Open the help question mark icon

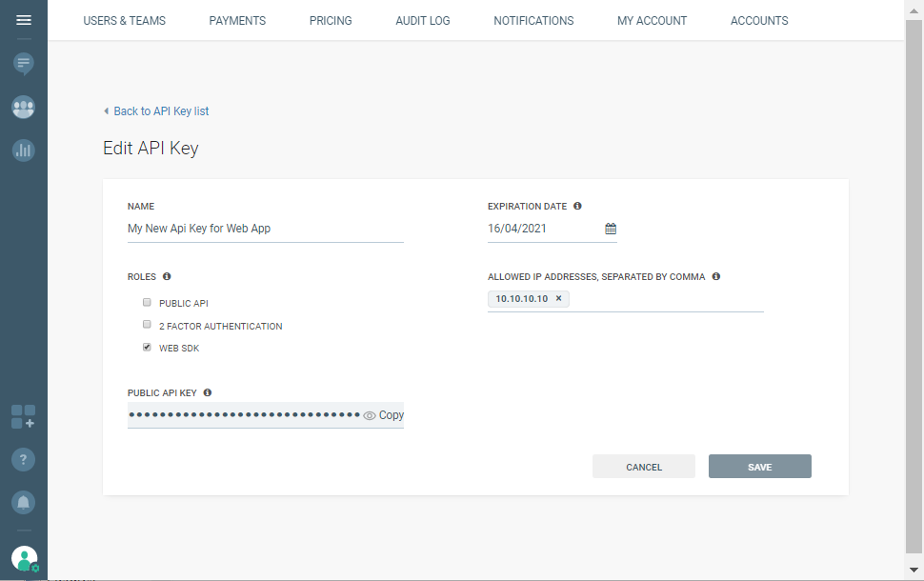click(24, 459)
